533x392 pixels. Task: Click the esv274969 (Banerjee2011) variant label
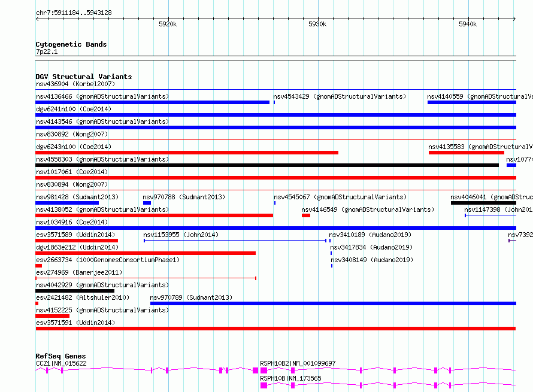point(79,272)
